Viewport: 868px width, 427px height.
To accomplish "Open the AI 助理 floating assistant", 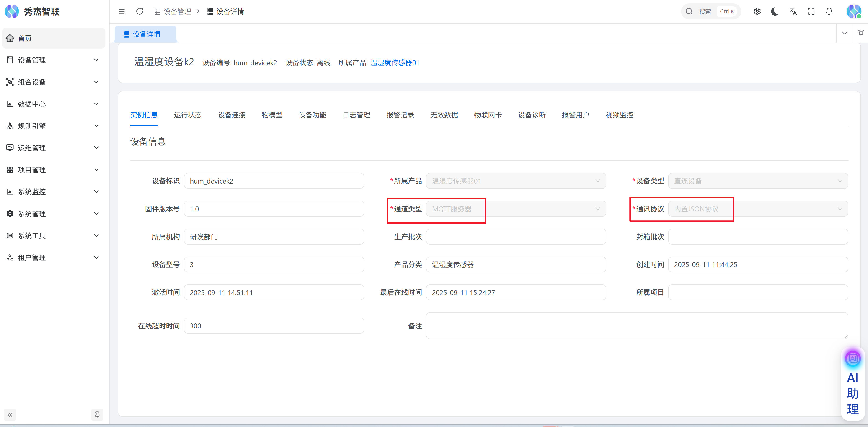I will coord(852,385).
